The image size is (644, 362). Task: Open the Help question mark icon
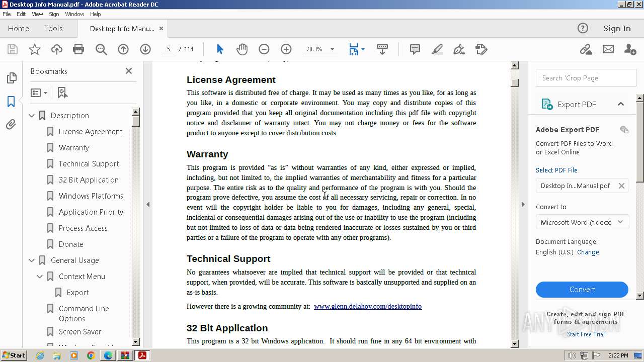click(x=583, y=28)
